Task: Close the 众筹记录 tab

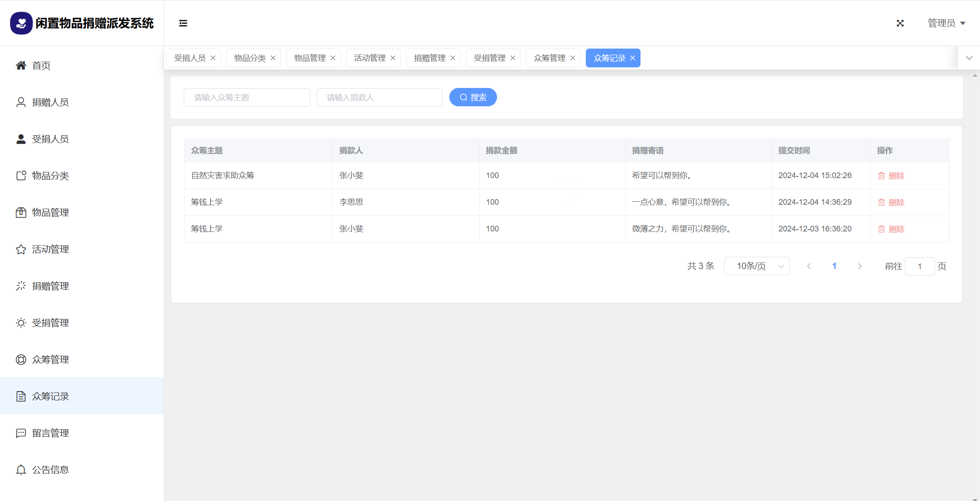Action: coord(633,58)
